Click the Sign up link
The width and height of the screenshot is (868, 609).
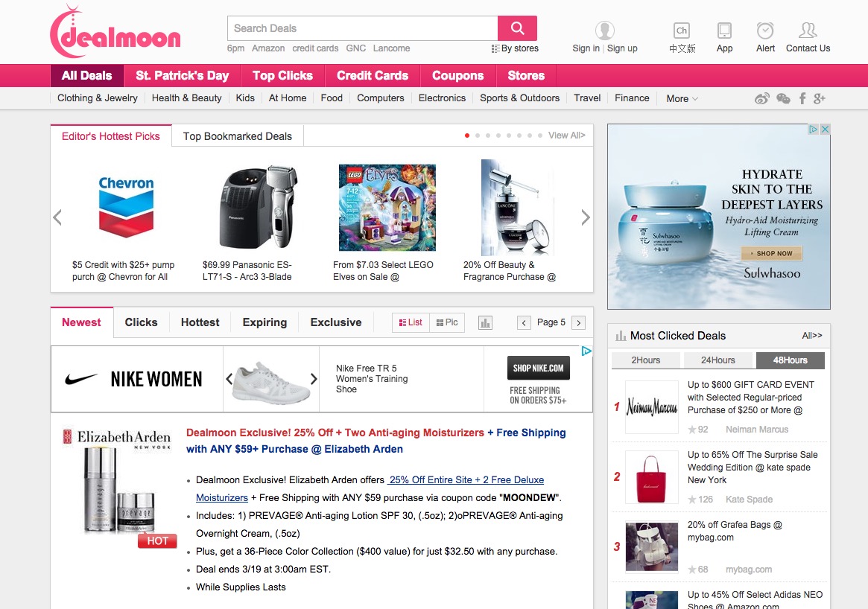622,48
